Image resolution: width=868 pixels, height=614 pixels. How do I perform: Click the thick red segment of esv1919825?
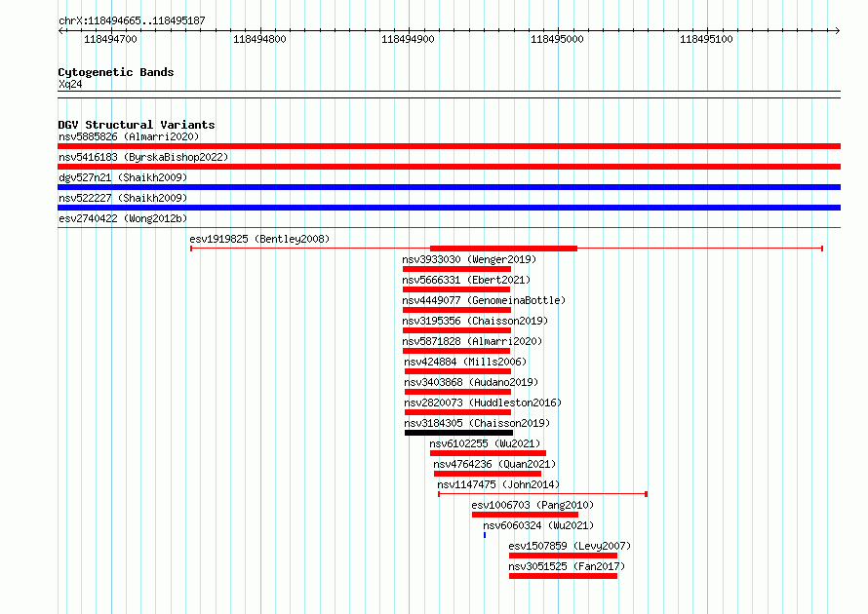(504, 249)
